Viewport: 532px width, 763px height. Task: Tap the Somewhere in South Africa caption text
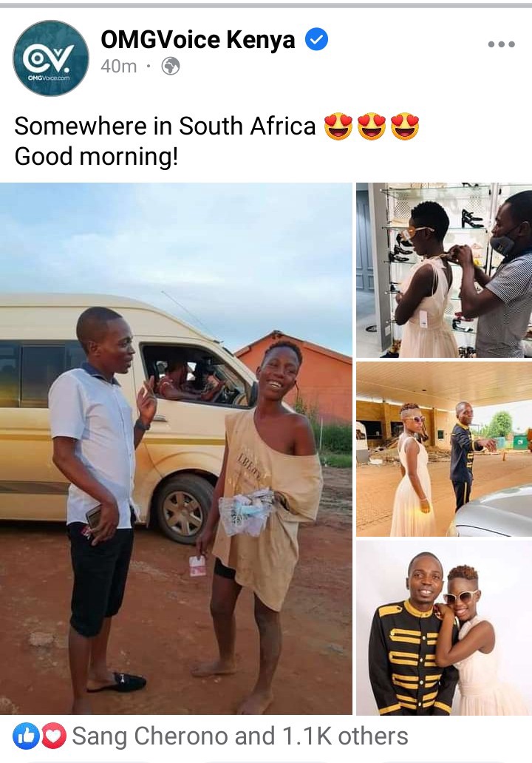pos(165,126)
